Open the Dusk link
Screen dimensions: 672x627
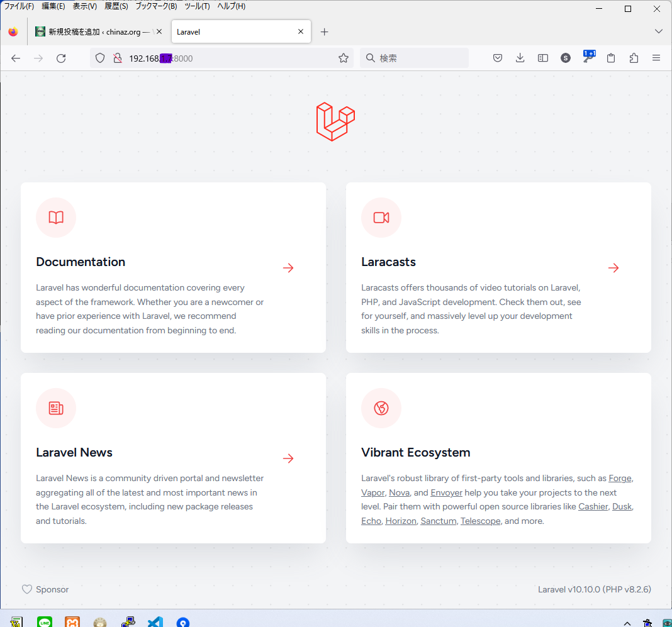pos(622,507)
